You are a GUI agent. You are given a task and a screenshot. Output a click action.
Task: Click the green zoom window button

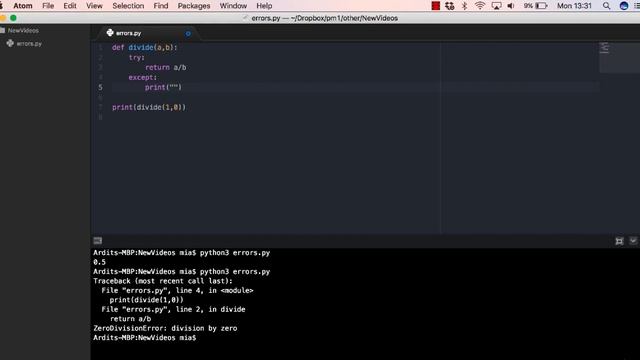pos(13,18)
